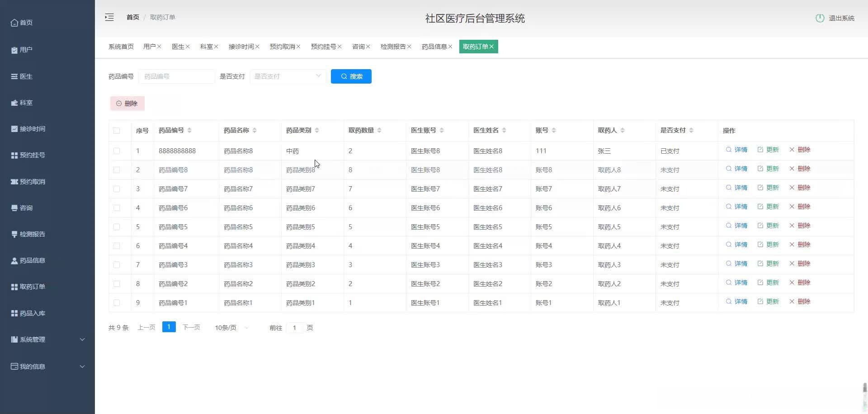Click the sidebar collapse hamburger icon
The image size is (868, 414).
tap(109, 17)
